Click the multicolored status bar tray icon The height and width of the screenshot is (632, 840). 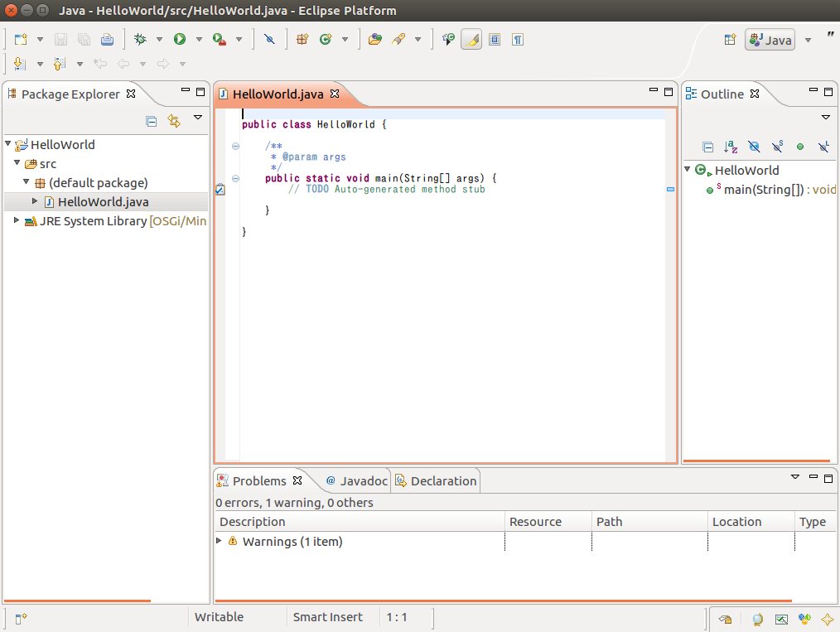[804, 619]
